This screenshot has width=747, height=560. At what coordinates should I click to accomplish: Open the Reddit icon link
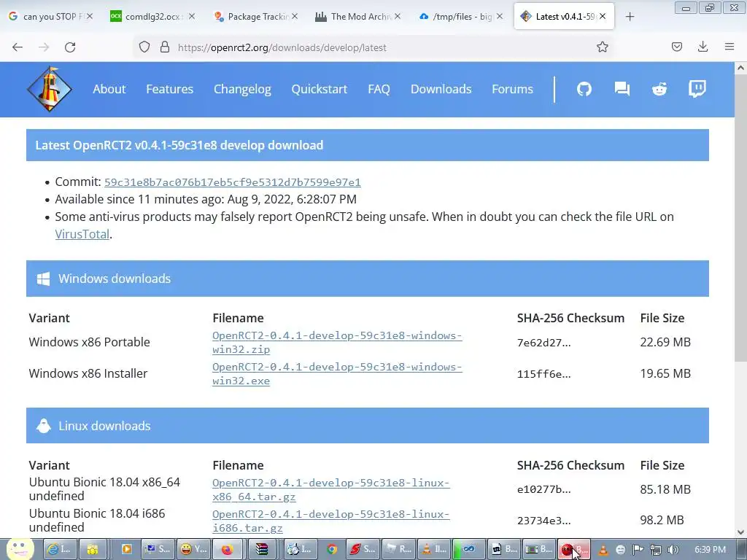[x=659, y=89]
